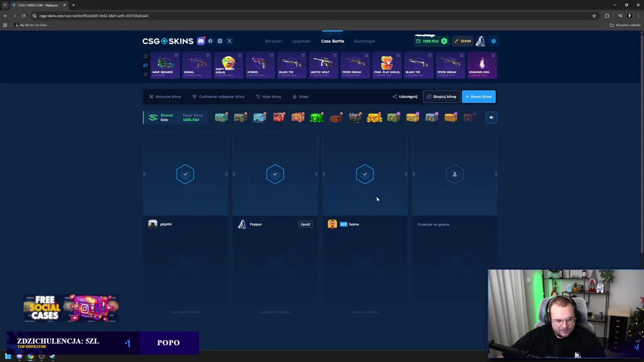Click Poppyn's player avatar
This screenshot has width=644, height=362.
pyautogui.click(x=242, y=224)
